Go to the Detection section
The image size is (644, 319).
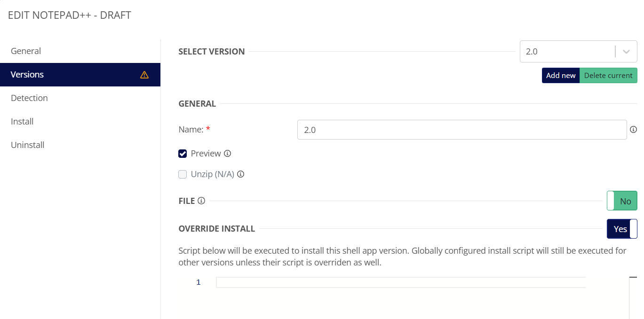tap(29, 98)
